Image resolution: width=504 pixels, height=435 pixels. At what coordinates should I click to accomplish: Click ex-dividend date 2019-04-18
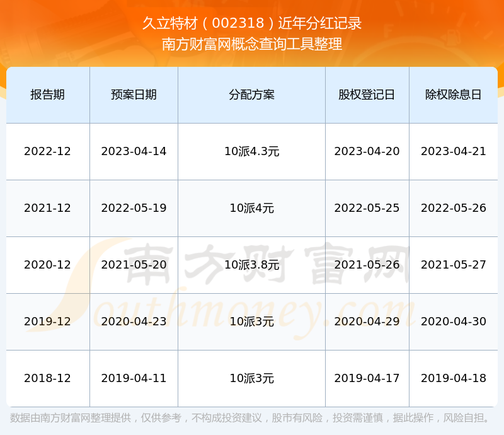coord(453,378)
